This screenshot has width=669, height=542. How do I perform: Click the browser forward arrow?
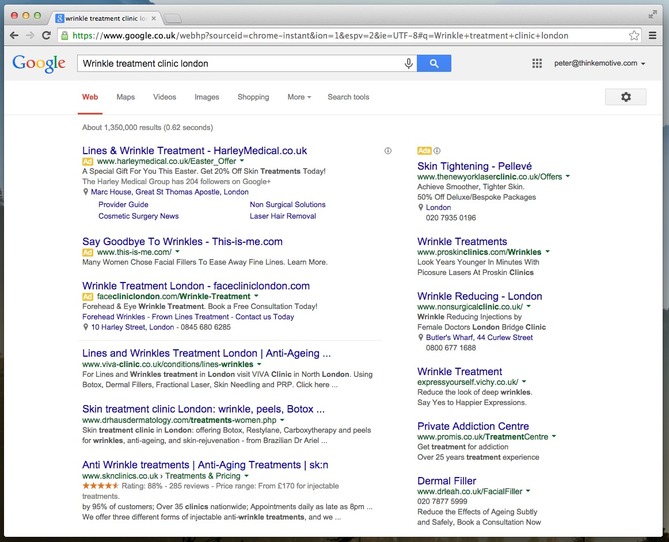[30, 35]
